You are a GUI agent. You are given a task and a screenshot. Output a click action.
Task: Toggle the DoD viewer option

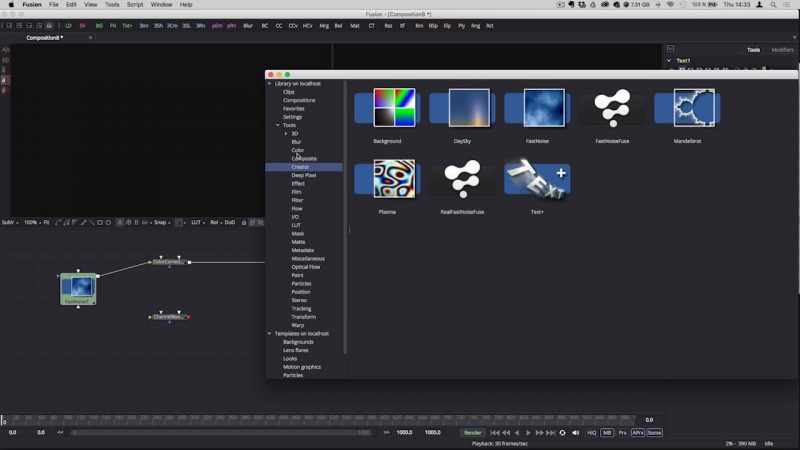tap(230, 222)
